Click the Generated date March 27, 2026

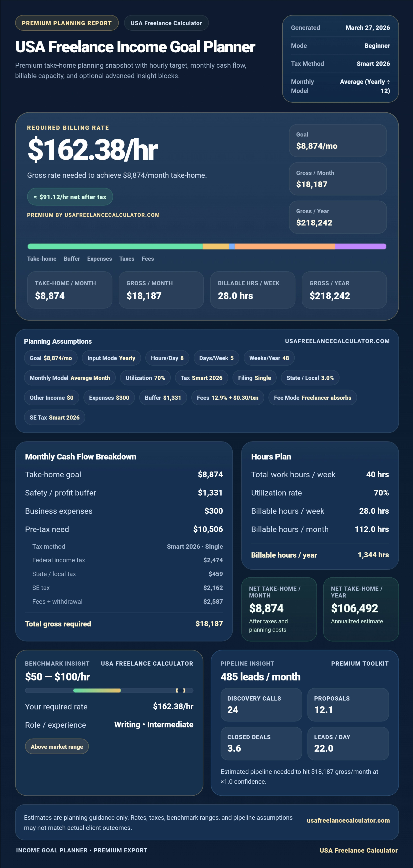[x=368, y=28]
